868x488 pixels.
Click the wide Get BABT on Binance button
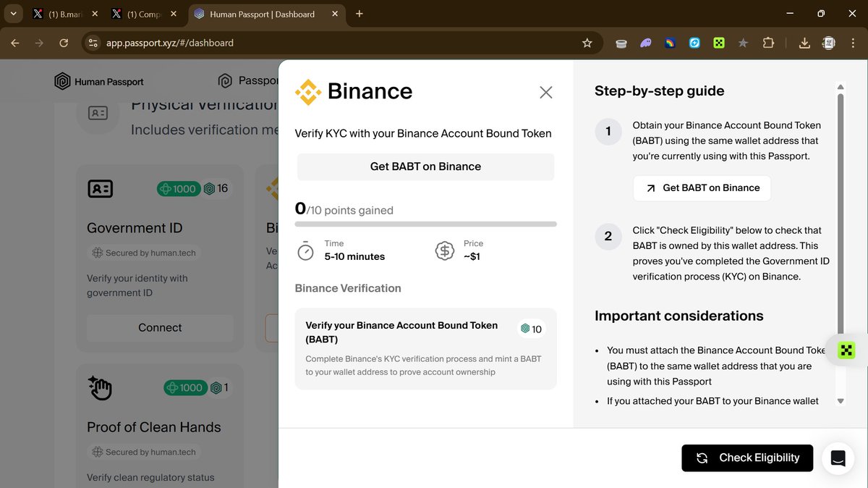[x=425, y=167]
